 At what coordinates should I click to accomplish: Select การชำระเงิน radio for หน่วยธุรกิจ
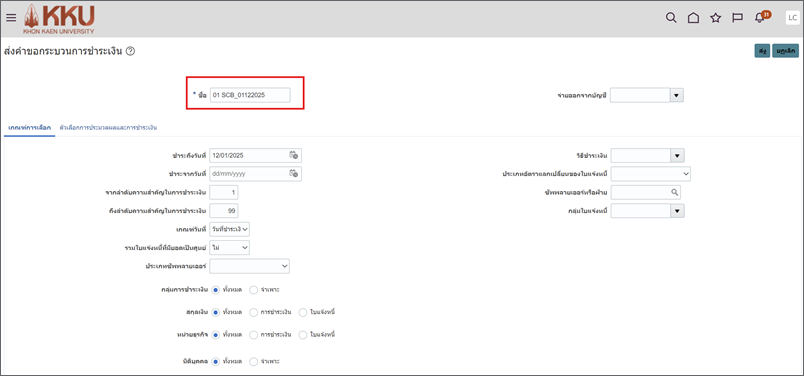click(254, 335)
